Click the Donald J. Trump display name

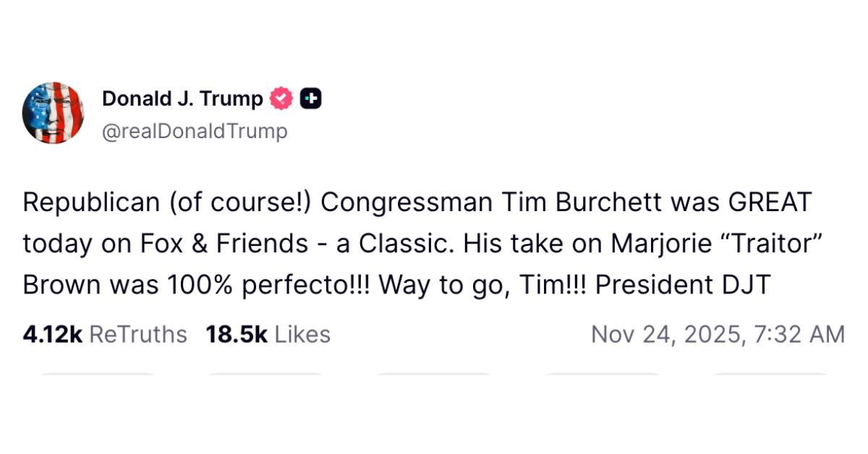point(182,98)
